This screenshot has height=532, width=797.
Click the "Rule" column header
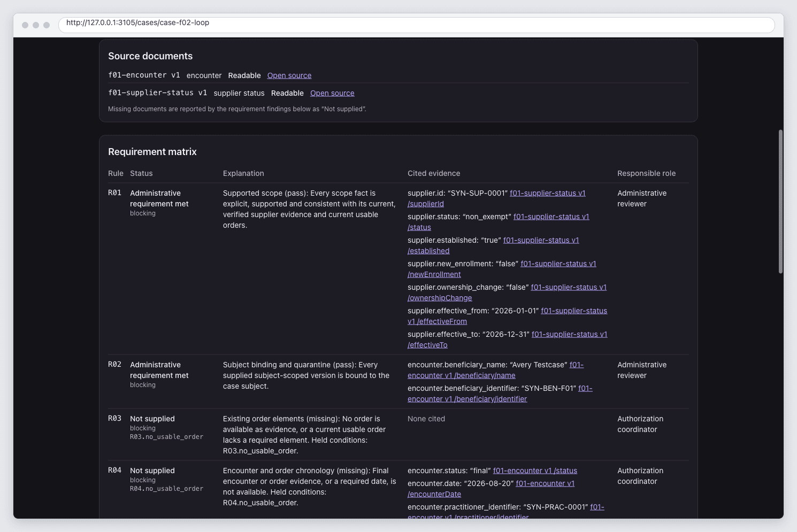(x=116, y=173)
